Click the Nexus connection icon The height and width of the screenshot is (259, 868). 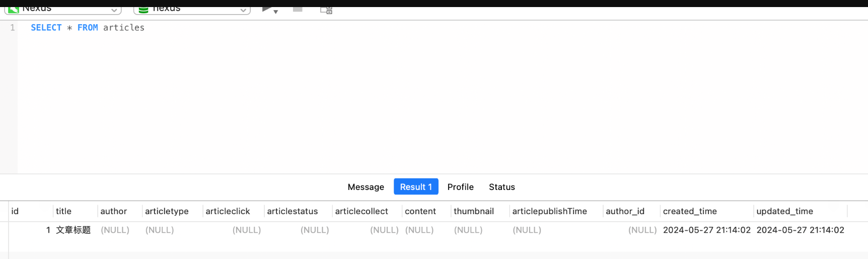(14, 9)
